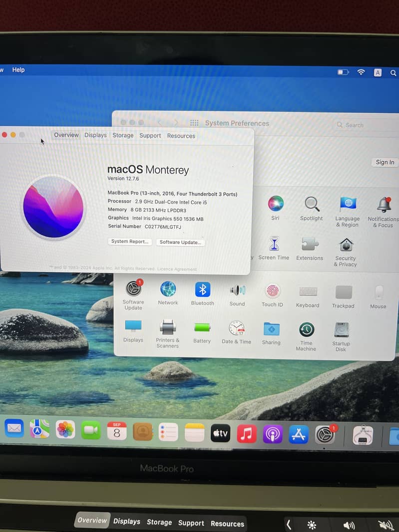Screen dimensions: 399x532
Task: Open Spotlight search in menu bar
Action: (393, 73)
